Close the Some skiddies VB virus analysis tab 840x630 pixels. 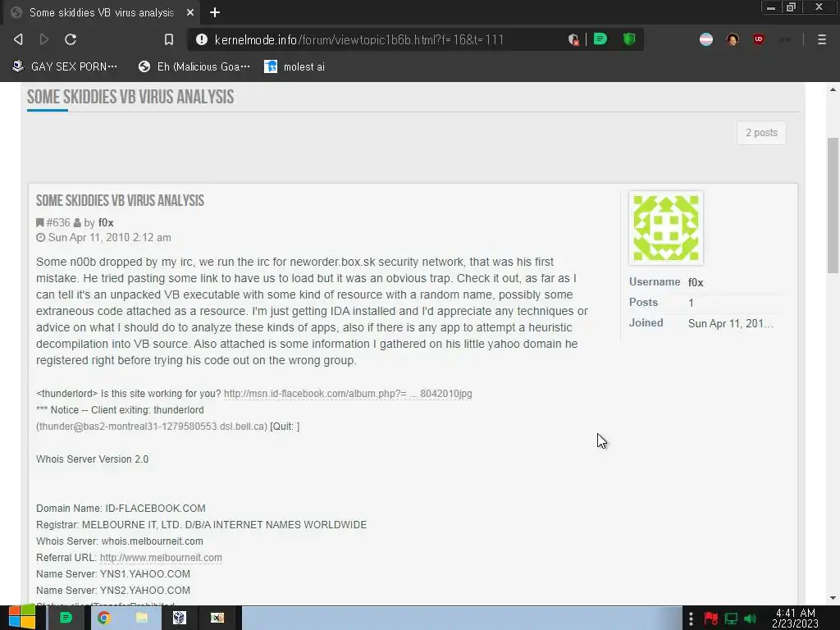coord(190,12)
